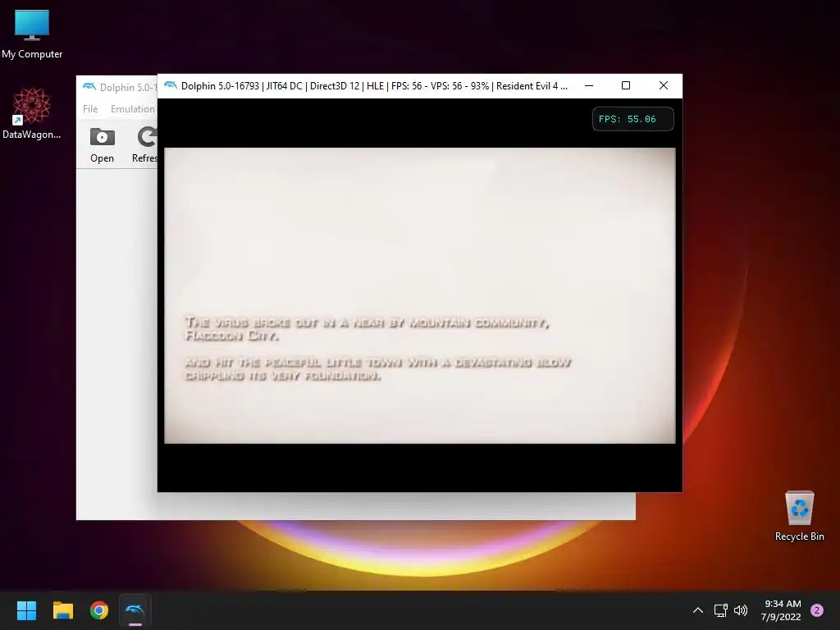
Task: Close the Resident Evil 4 game window
Action: (663, 85)
